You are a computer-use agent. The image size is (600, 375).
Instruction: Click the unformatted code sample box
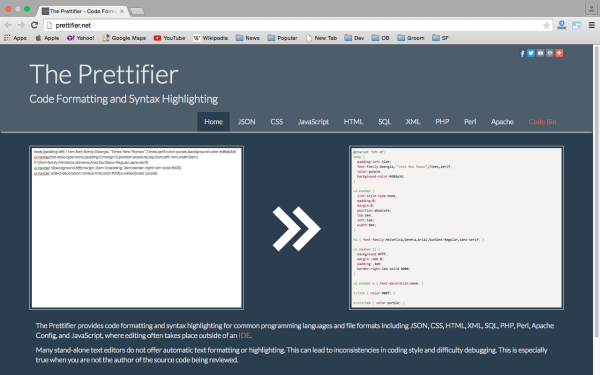tap(137, 228)
